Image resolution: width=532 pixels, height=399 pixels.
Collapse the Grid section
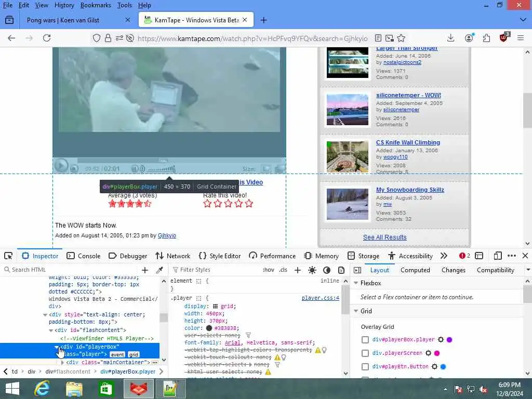tap(356, 311)
